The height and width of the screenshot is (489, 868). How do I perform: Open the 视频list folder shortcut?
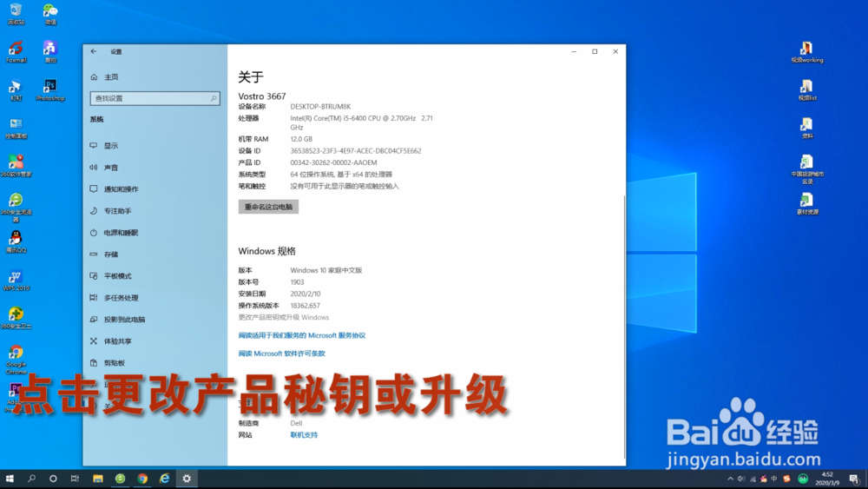click(x=806, y=89)
